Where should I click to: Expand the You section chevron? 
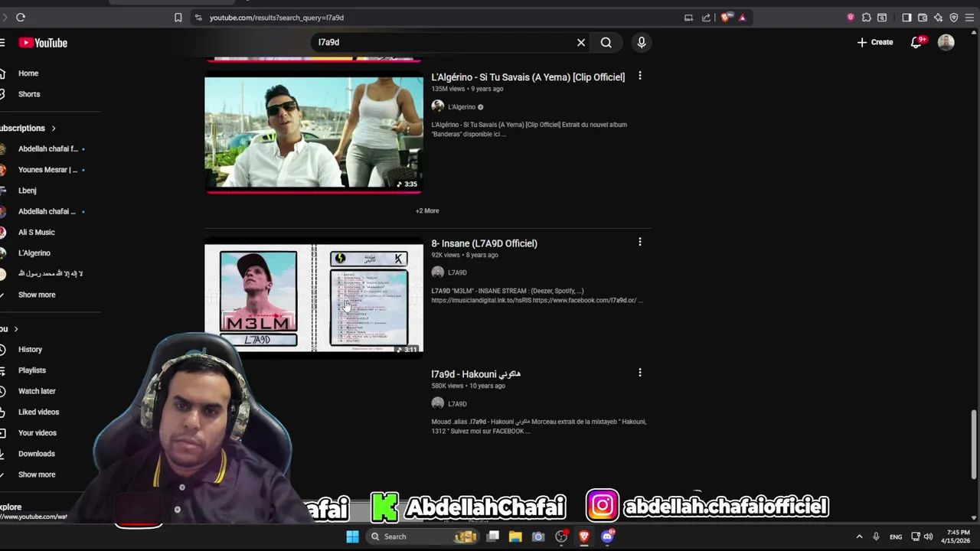[15, 329]
